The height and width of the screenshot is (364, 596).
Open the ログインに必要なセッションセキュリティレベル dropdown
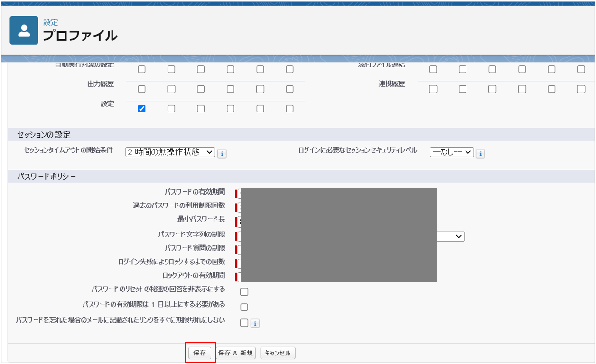(x=451, y=152)
